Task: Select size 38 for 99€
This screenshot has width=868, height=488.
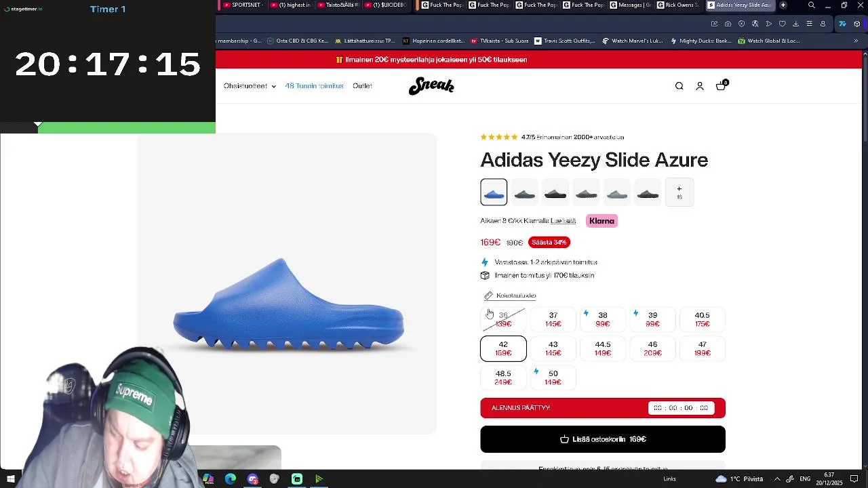Action: (603, 319)
